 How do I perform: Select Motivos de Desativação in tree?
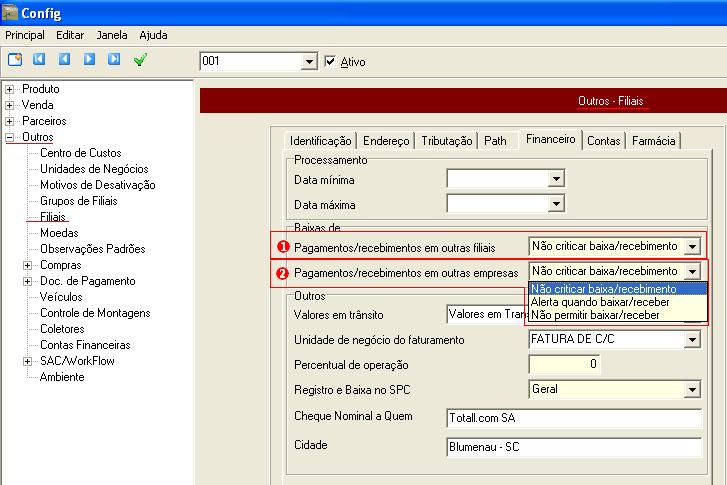98,185
